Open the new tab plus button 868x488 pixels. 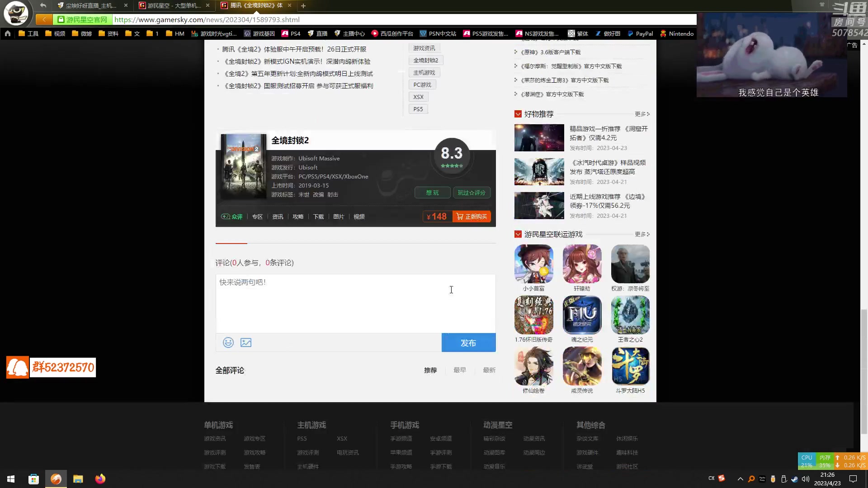(303, 6)
